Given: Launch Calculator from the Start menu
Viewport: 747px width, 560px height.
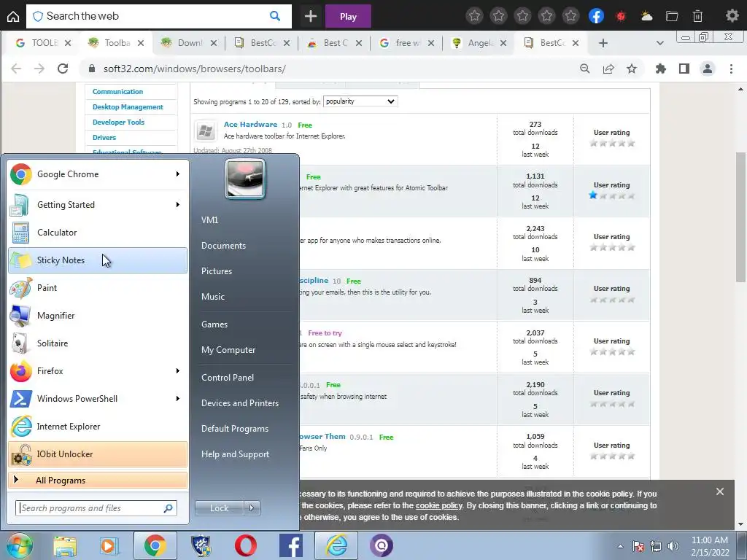Looking at the screenshot, I should [98, 233].
